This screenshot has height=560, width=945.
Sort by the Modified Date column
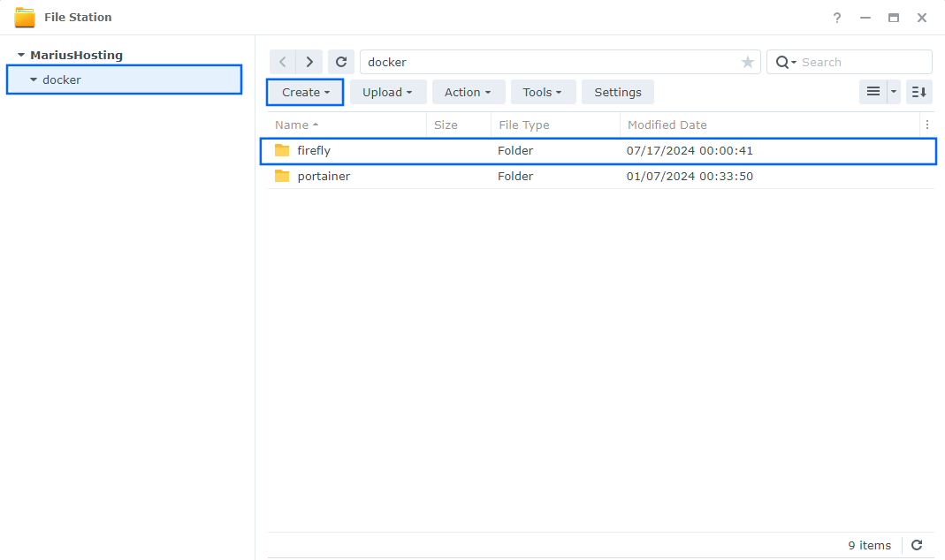tap(667, 125)
